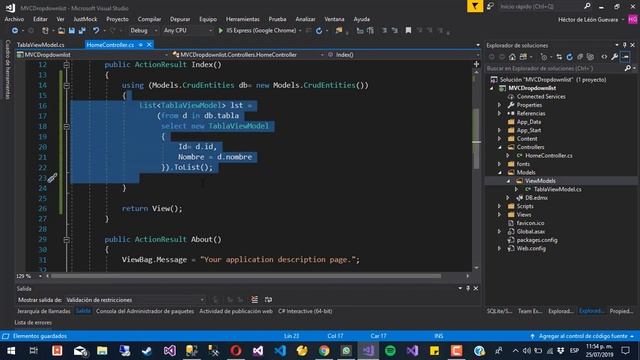Click the browser refresh icon in toolbar
The width and height of the screenshot is (640, 360).
pos(319,31)
